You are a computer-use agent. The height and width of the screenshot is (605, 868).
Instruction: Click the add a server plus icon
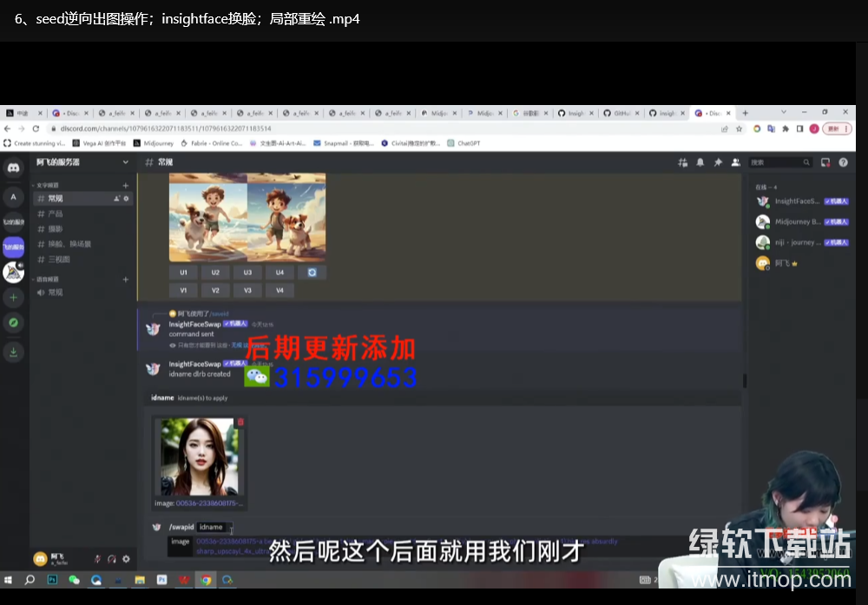pos(13,298)
